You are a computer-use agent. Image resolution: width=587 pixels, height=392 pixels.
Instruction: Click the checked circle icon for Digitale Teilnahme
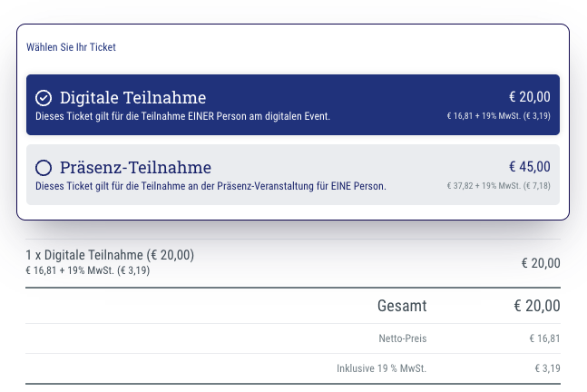pos(44,97)
